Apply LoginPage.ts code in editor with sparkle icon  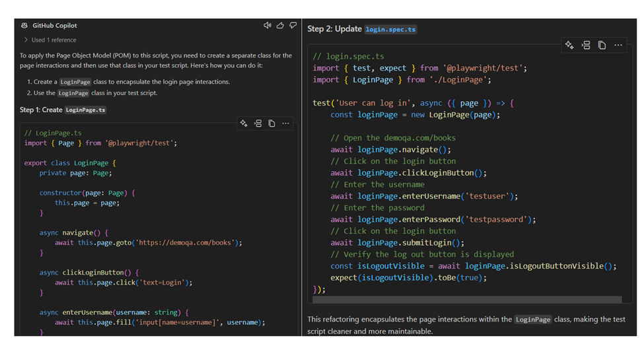point(244,123)
